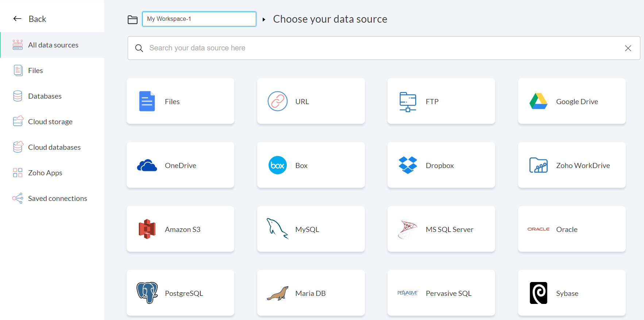The image size is (644, 320).
Task: Click the Amazon S3 red logo
Action: pyautogui.click(x=147, y=229)
